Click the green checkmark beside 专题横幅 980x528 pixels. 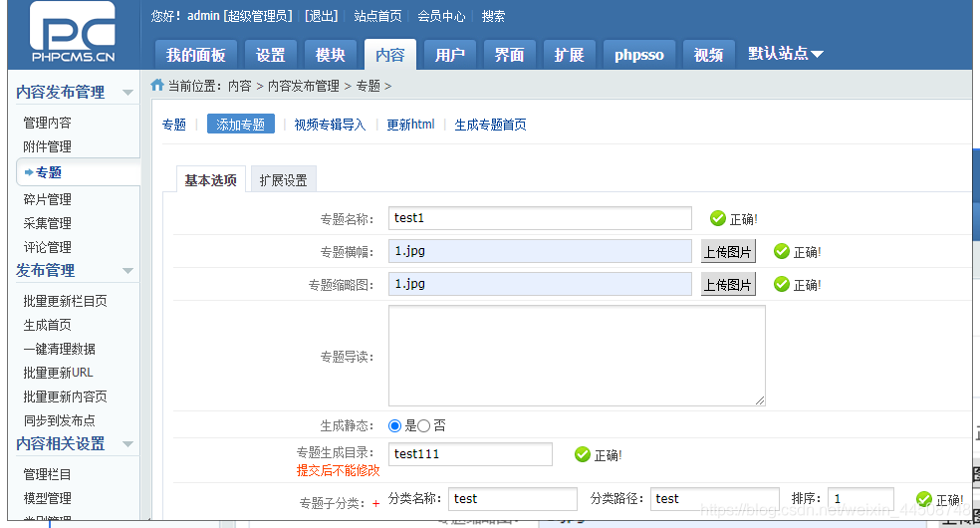click(781, 251)
